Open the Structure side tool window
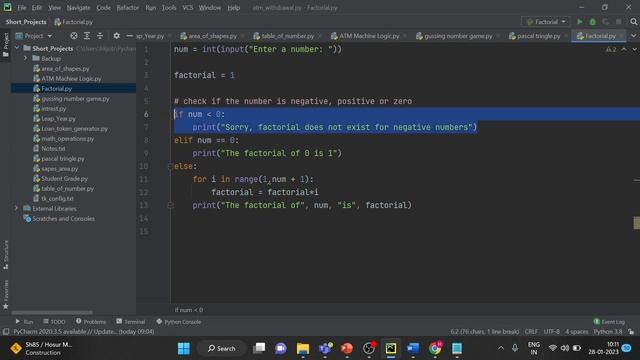 [x=6, y=255]
